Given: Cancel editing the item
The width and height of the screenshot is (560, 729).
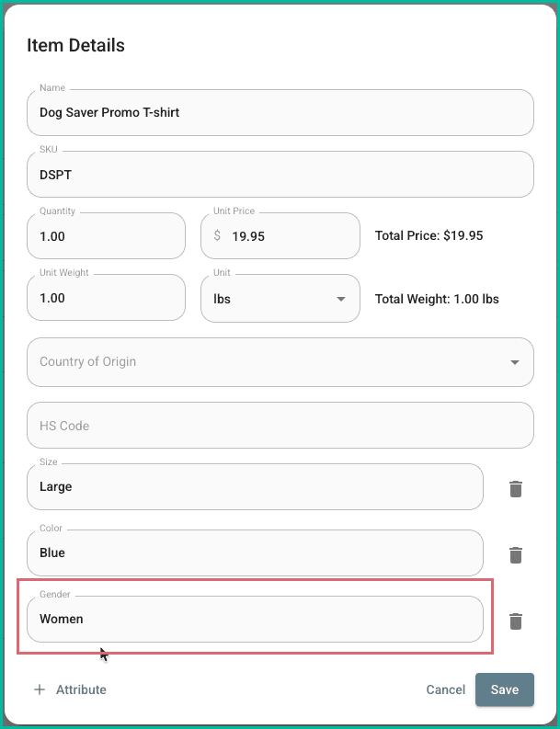Looking at the screenshot, I should (x=445, y=689).
